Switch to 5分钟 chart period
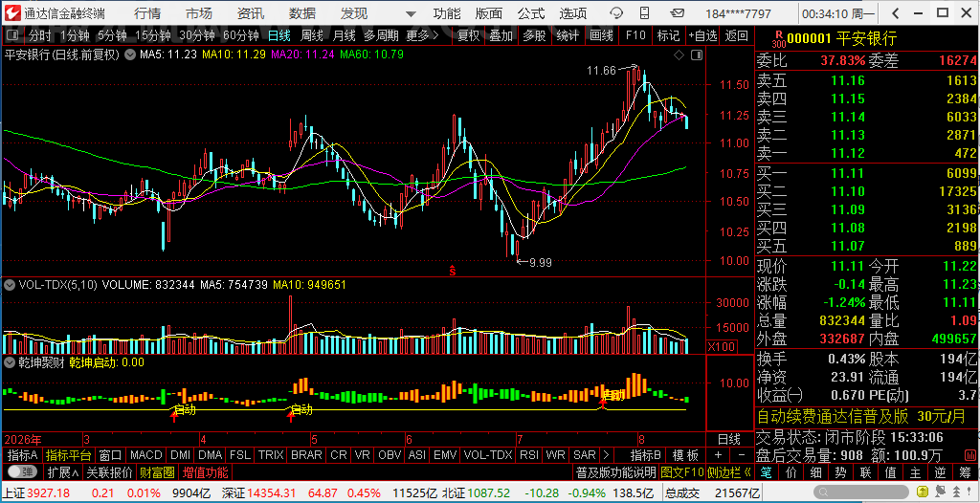This screenshot has height=503, width=980. click(x=112, y=35)
